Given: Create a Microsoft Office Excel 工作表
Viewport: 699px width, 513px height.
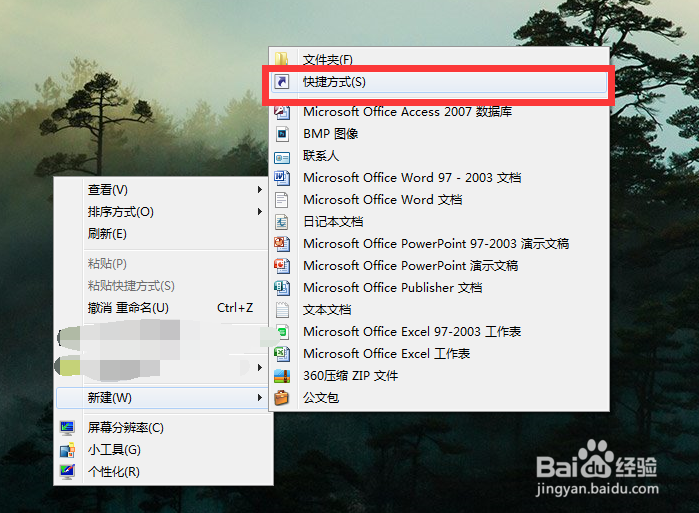Looking at the screenshot, I should click(439, 354).
